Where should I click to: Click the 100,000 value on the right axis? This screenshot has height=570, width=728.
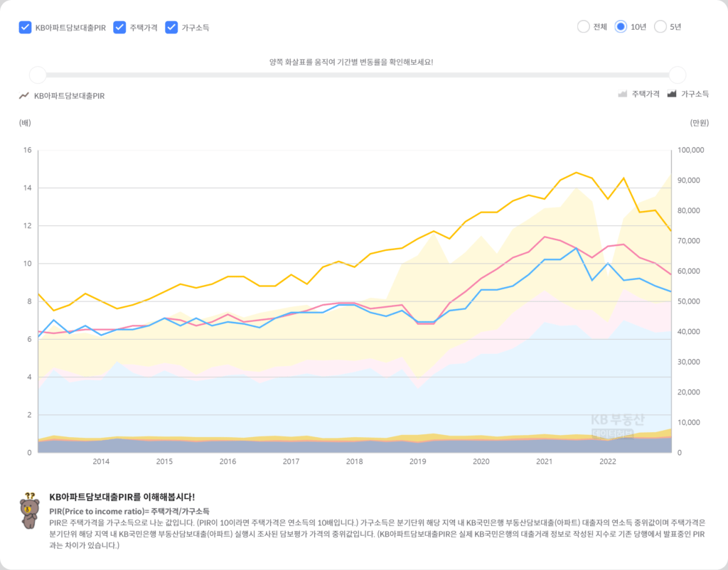[x=691, y=150]
